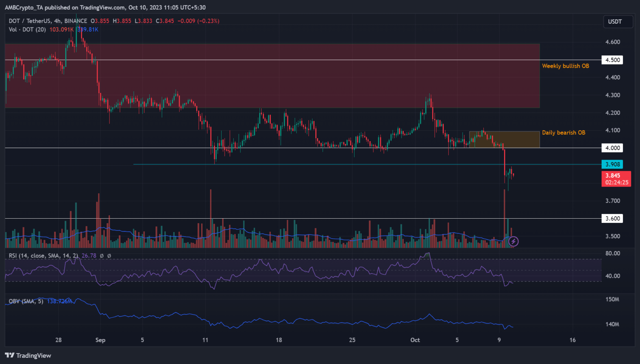Click the 4.000 price level tag
The width and height of the screenshot is (640, 364).
(x=612, y=148)
